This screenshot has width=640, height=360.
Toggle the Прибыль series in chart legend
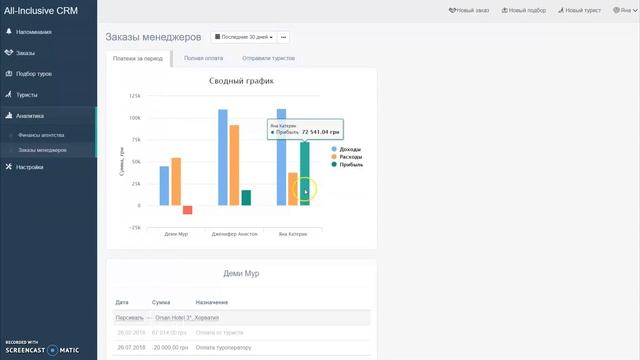(x=351, y=164)
